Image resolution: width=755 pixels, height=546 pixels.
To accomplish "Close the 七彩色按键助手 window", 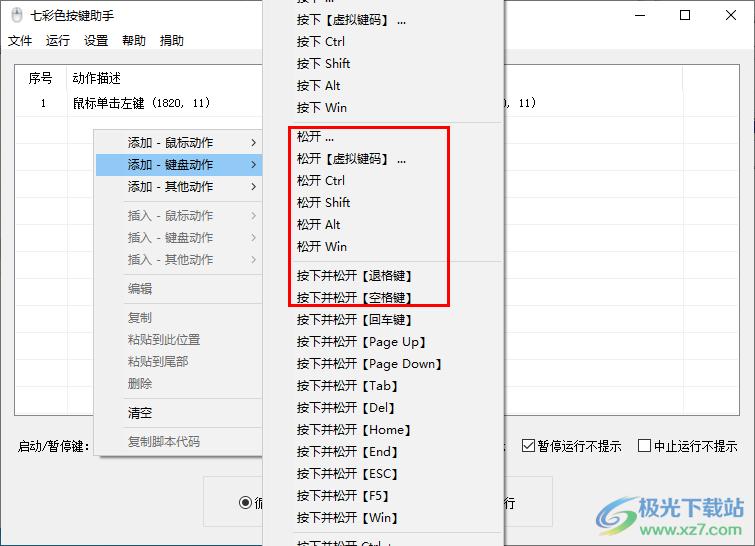I will point(730,15).
